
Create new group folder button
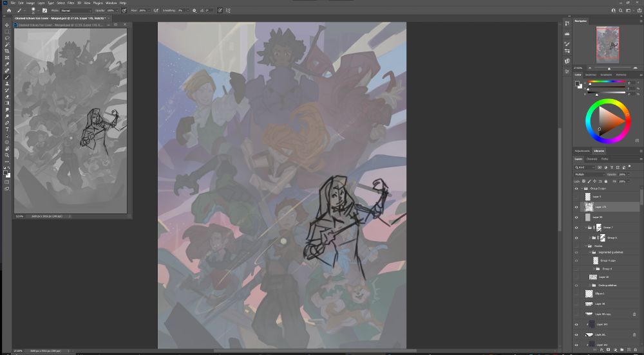[622, 350]
